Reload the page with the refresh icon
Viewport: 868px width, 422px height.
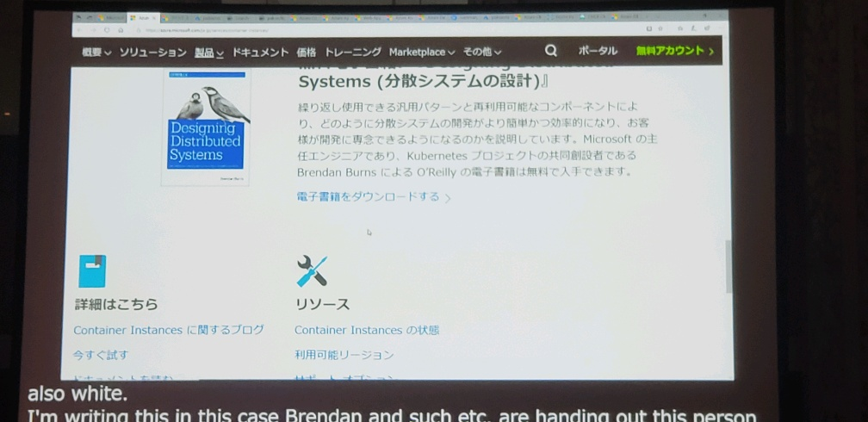(106, 30)
